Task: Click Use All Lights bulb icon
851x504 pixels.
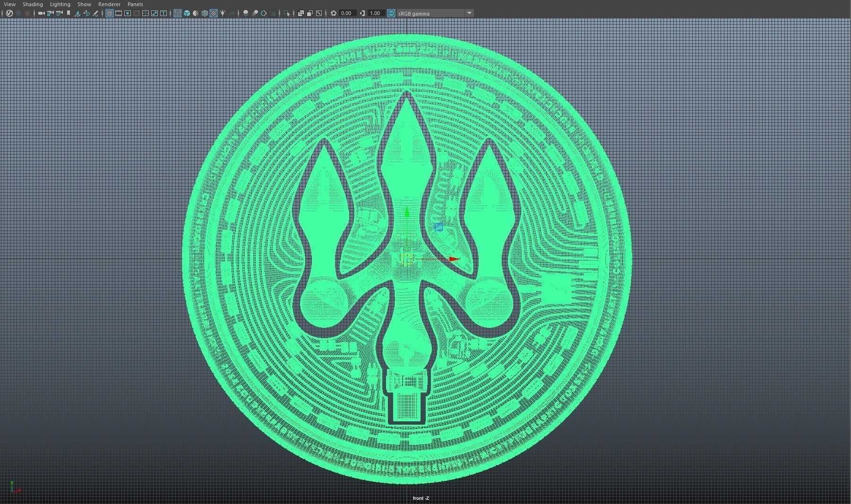Action: click(x=223, y=13)
